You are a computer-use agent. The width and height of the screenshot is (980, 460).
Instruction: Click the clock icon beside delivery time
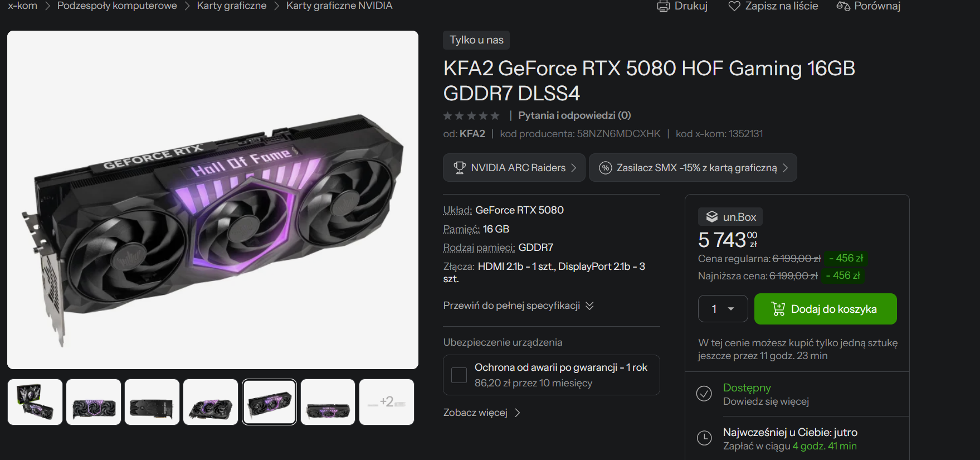(x=704, y=438)
